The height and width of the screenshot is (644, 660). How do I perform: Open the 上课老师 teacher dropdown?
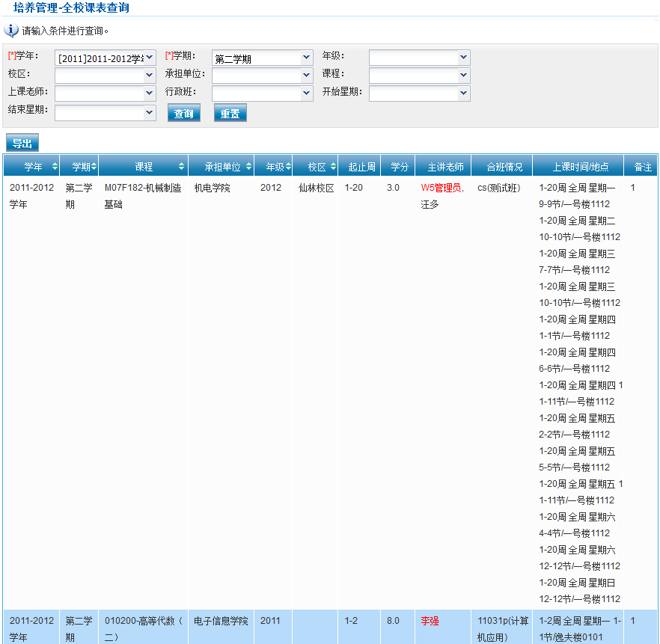coord(106,93)
